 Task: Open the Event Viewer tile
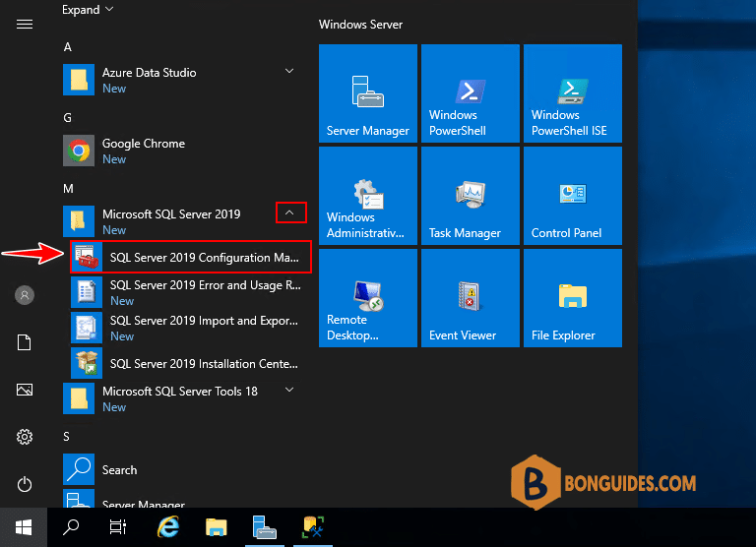(x=471, y=298)
